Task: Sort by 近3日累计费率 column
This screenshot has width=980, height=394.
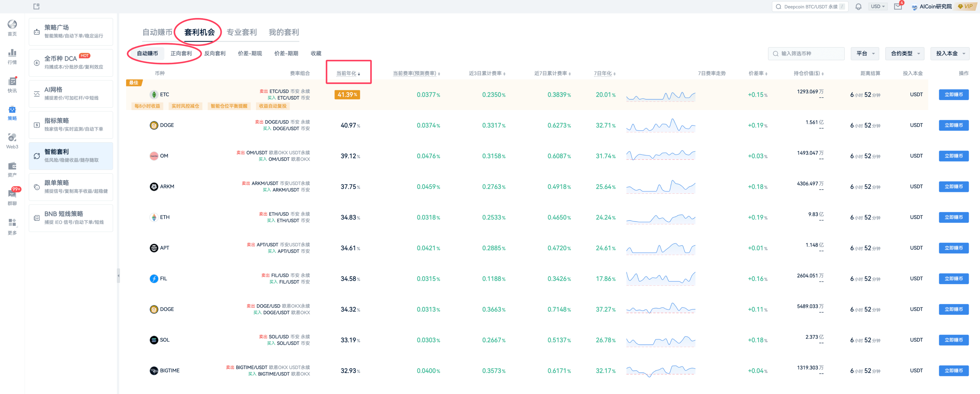Action: [x=487, y=73]
